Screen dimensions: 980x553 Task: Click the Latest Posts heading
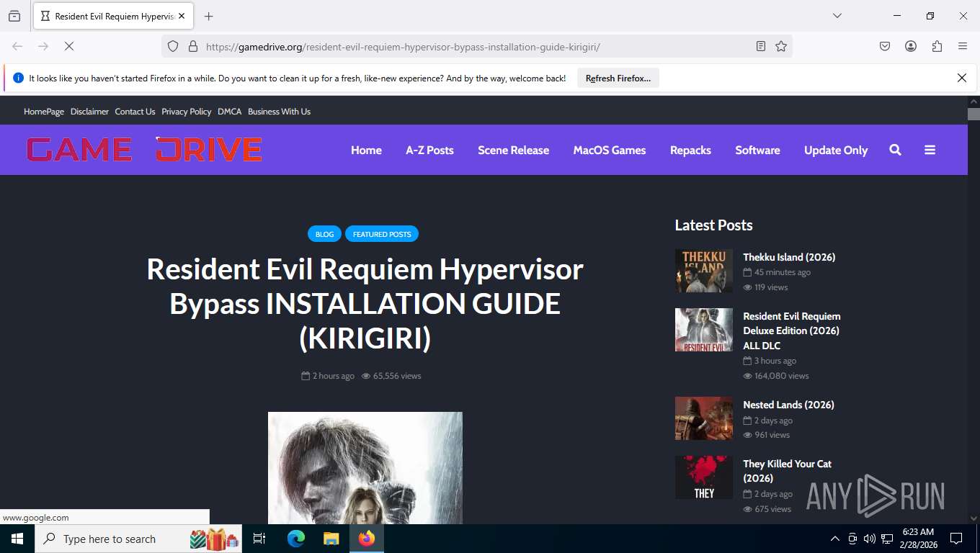coord(713,225)
